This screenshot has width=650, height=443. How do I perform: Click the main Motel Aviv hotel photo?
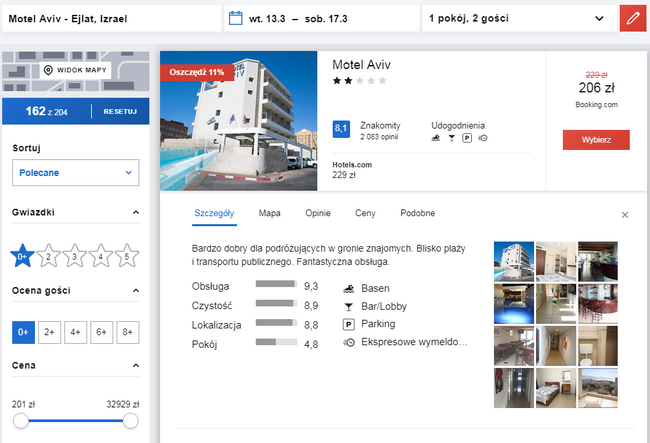239,121
